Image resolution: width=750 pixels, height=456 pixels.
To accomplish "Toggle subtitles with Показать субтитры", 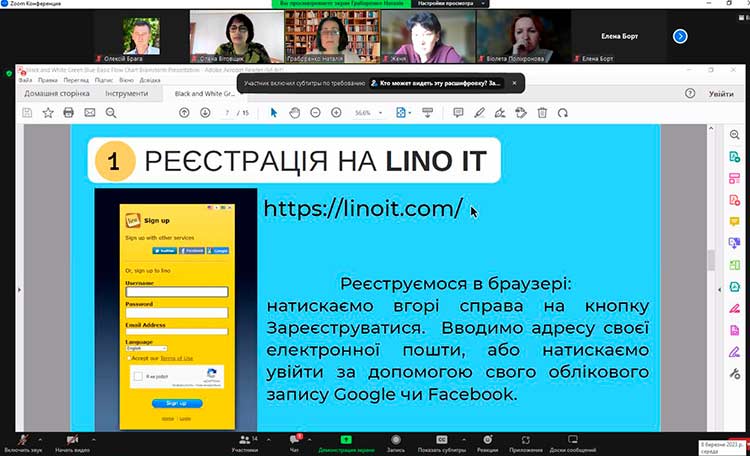I will 441,444.
